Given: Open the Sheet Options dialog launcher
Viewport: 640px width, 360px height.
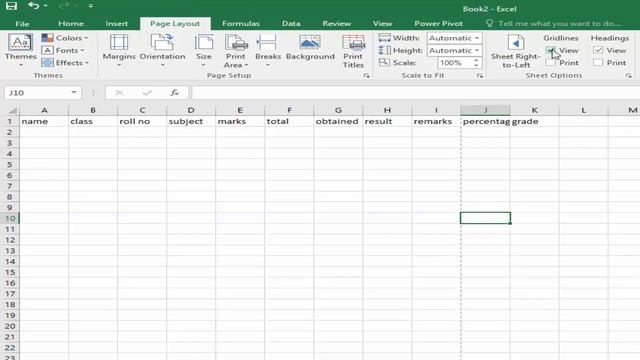Looking at the screenshot, I should 628,76.
